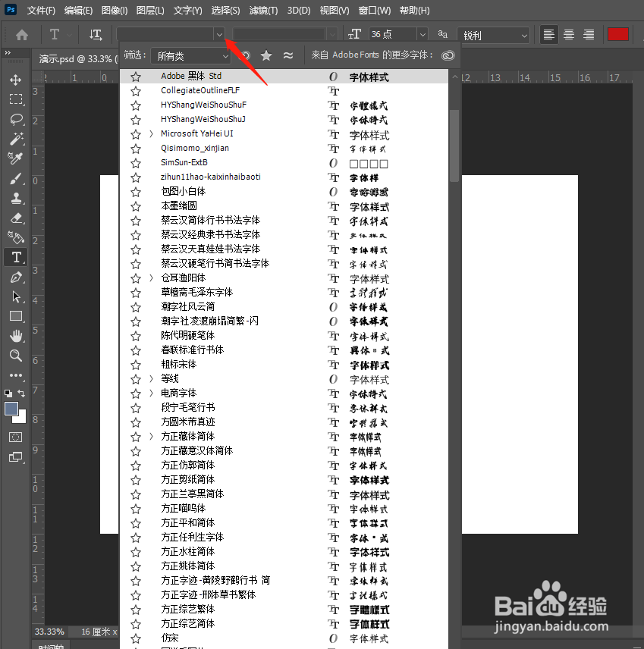The width and height of the screenshot is (644, 649).
Task: Favorite the SimSun-ExtB font
Action: click(x=136, y=163)
